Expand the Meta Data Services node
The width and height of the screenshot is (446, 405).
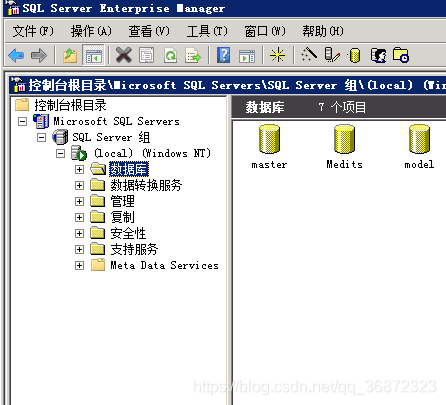pos(79,265)
